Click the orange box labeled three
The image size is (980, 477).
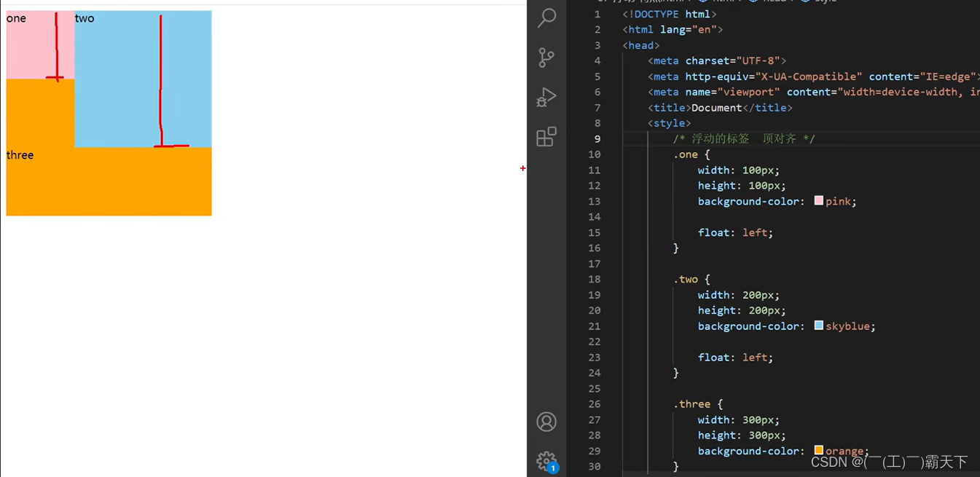click(x=109, y=181)
